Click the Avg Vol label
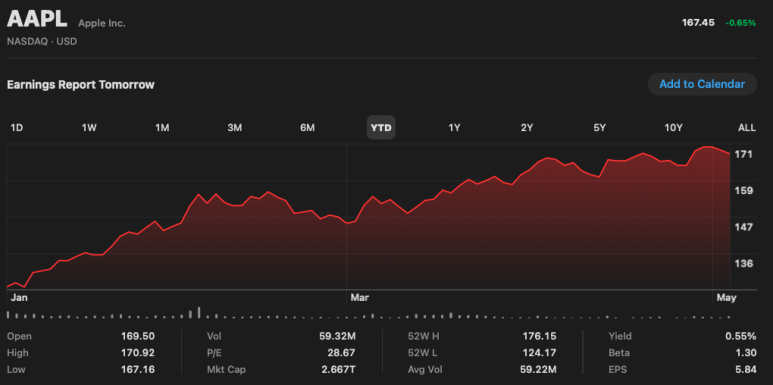 (425, 369)
